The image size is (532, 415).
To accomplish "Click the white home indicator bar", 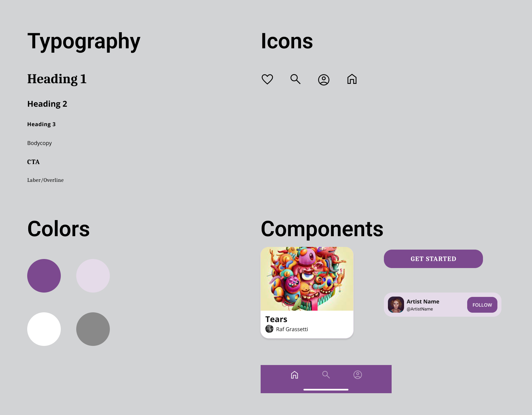I will pos(326,390).
